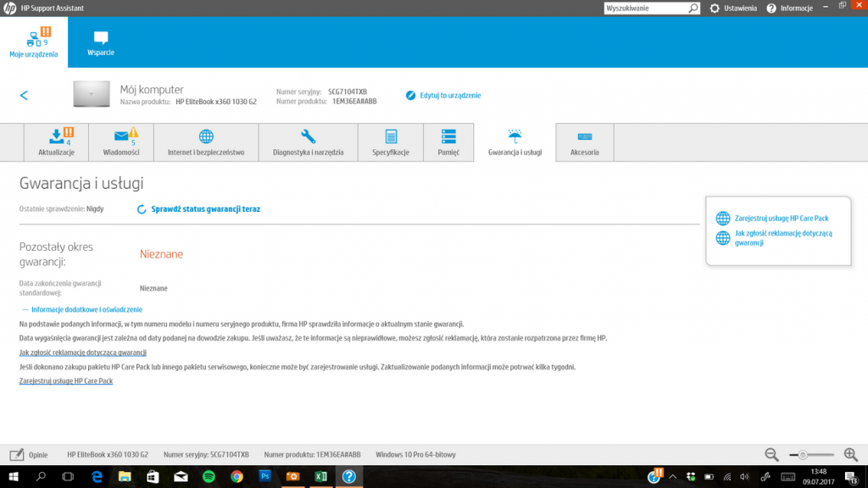Open Spotify from the Windows taskbar
868x488 pixels.
click(x=209, y=477)
